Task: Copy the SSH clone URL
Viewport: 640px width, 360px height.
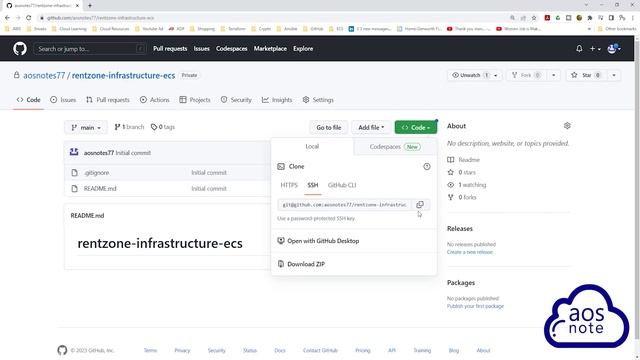Action: (420, 204)
